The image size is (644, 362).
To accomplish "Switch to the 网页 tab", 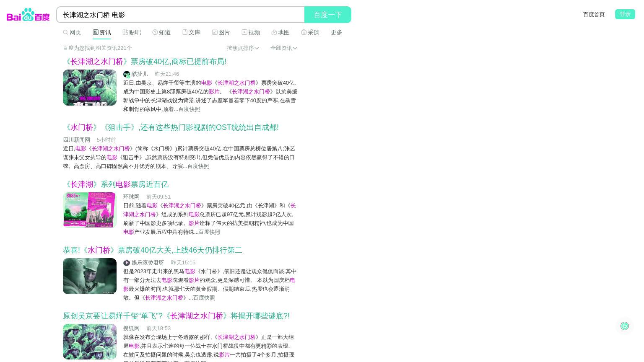I will point(72,32).
